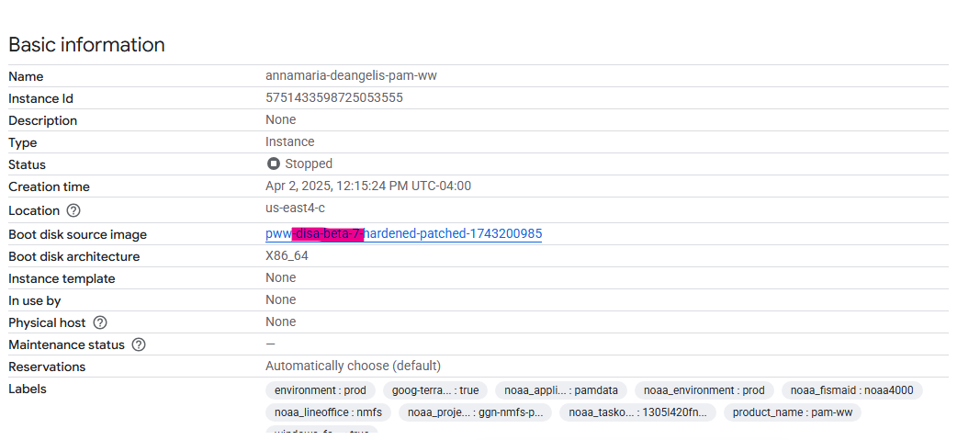This screenshot has width=980, height=440.
Task: Select the label chip with value ggn-nmfs-p...
Action: (x=475, y=412)
